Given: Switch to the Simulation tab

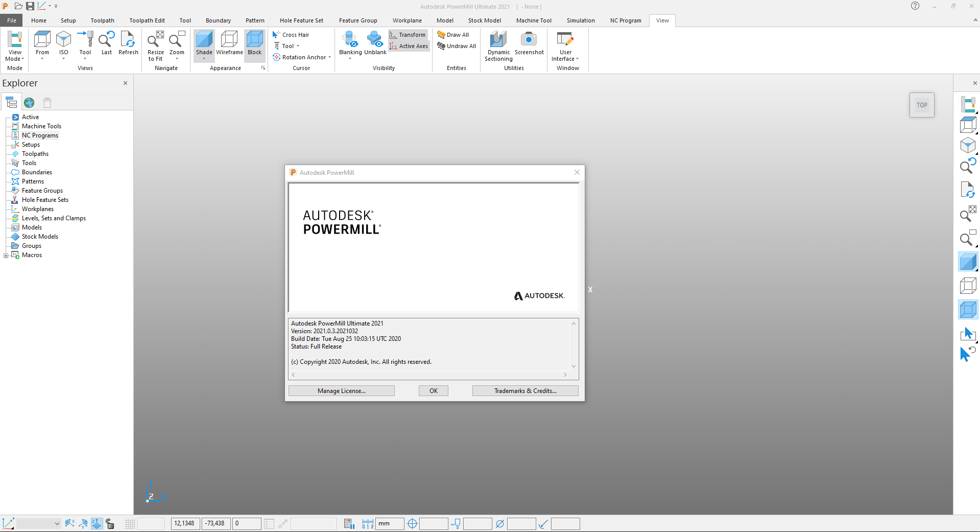Looking at the screenshot, I should coord(581,20).
